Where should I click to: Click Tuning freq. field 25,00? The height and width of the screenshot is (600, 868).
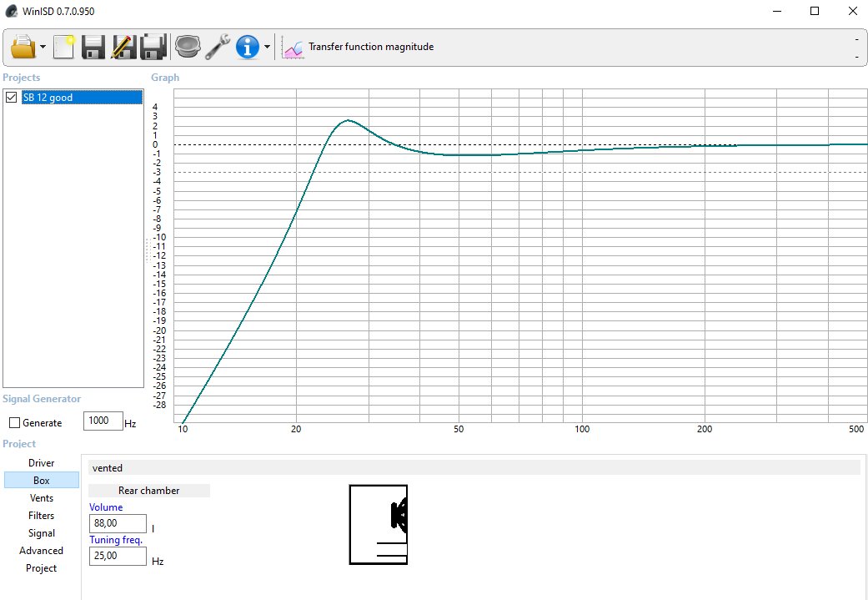(x=118, y=557)
